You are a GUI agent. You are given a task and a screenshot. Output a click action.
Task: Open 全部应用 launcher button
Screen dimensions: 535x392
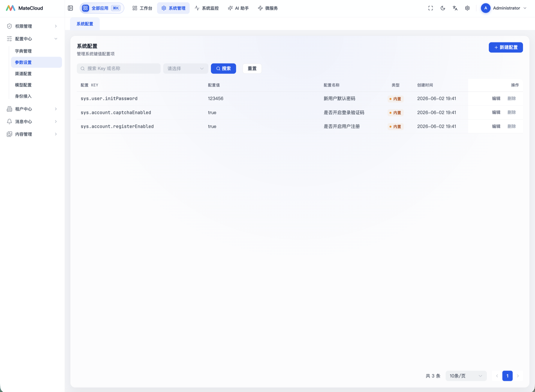pyautogui.click(x=102, y=8)
